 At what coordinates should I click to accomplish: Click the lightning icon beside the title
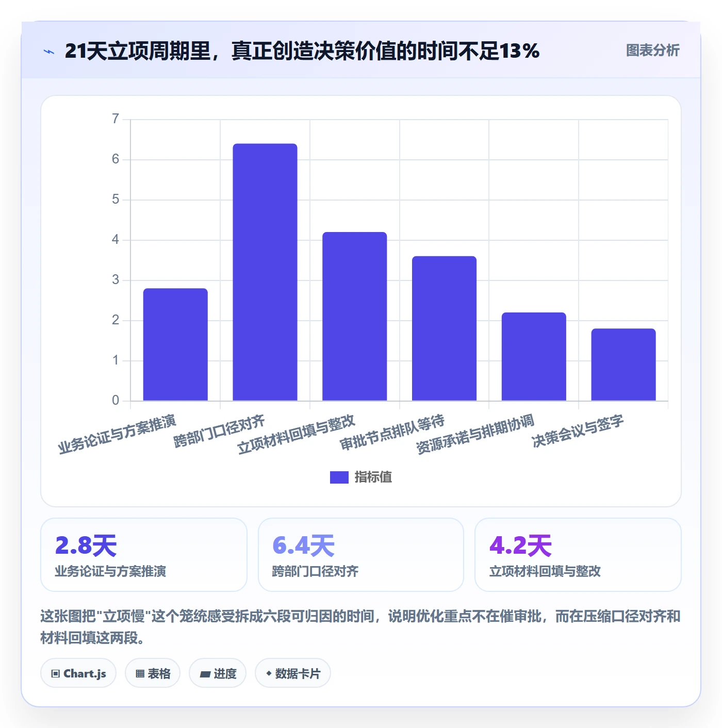click(49, 52)
